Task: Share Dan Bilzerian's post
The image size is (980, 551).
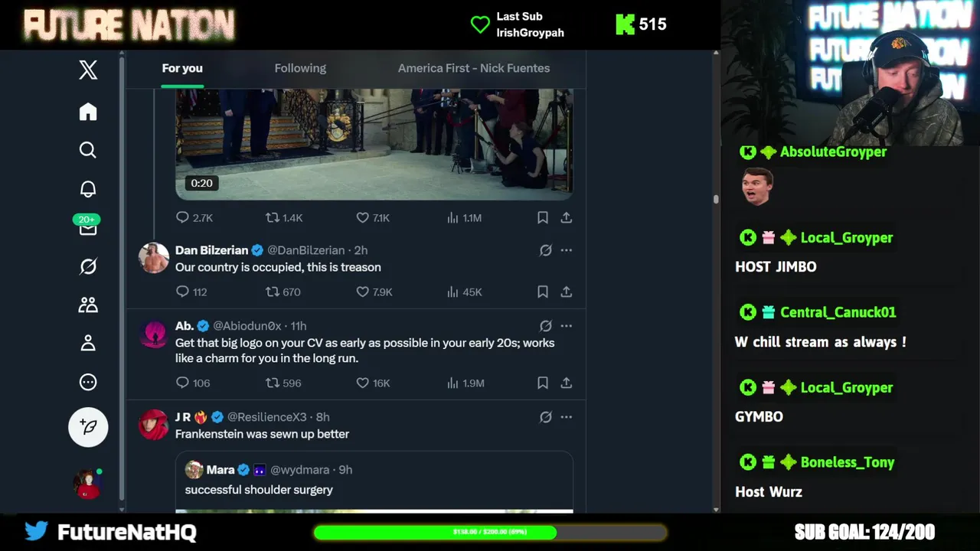Action: pos(567,292)
